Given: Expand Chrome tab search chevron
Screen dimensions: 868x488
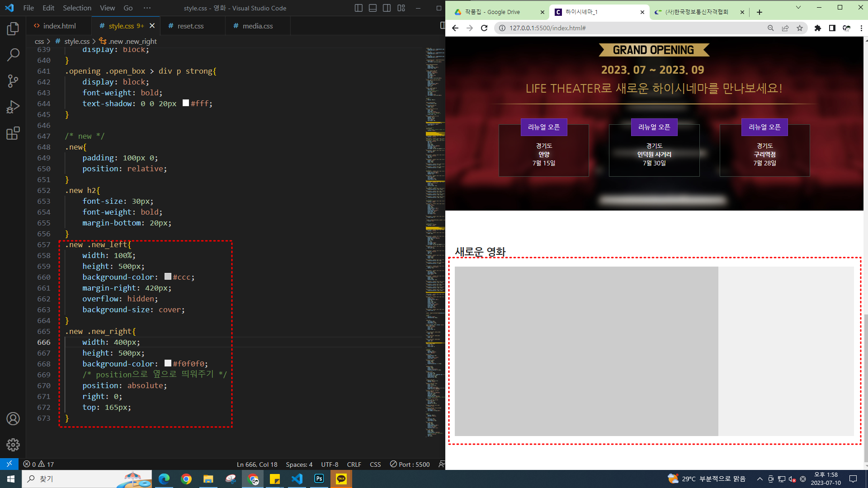Looking at the screenshot, I should tap(798, 7).
